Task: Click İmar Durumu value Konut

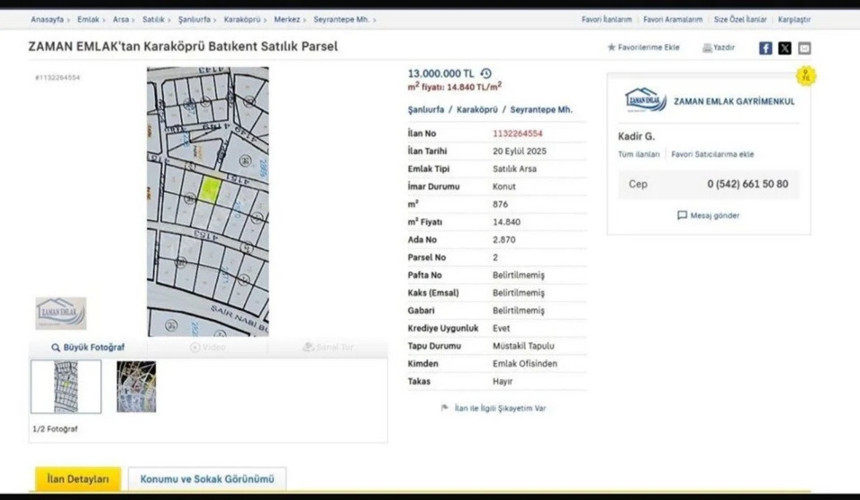Action: [x=504, y=186]
